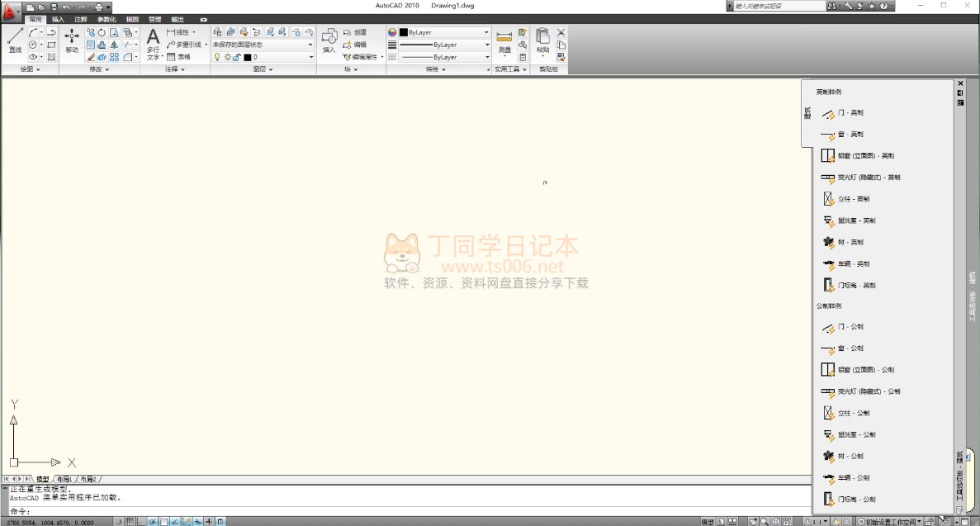This screenshot has width=980, height=526.
Task: Click the black layer color swatch
Action: (x=248, y=57)
